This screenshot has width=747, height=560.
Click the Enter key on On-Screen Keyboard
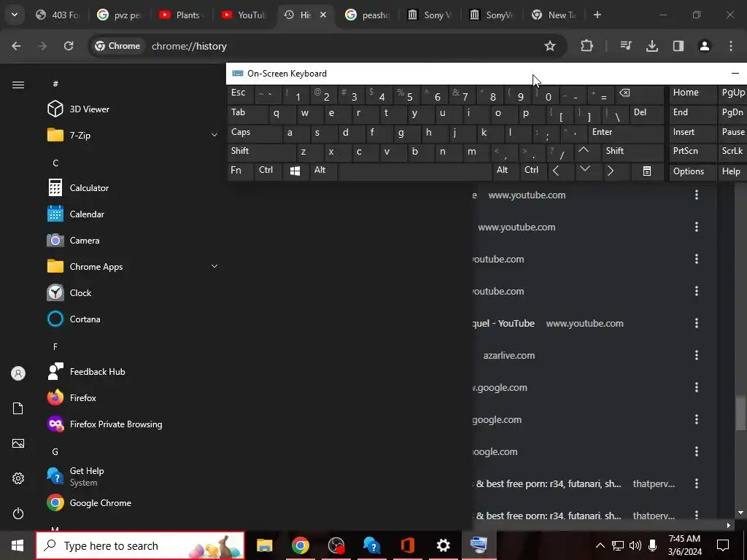[x=625, y=134]
